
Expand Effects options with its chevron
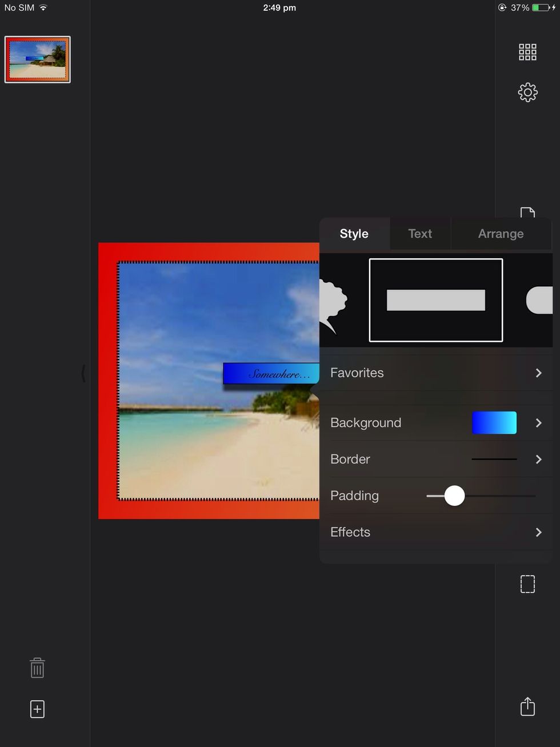(538, 532)
